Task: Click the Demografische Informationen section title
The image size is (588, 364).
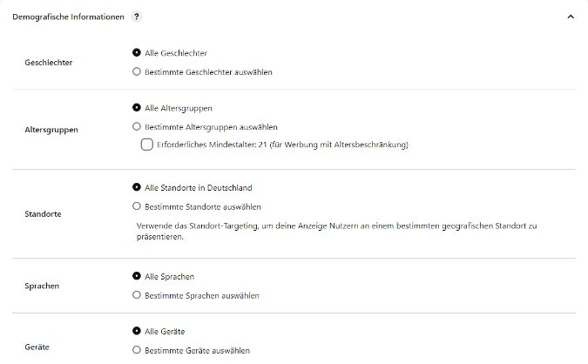Action: click(68, 17)
